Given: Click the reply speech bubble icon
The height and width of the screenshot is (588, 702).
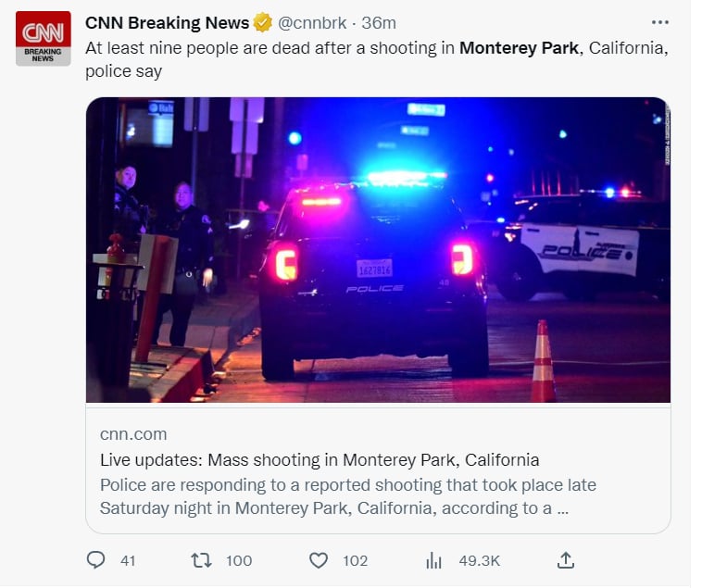Looking at the screenshot, I should tap(95, 560).
